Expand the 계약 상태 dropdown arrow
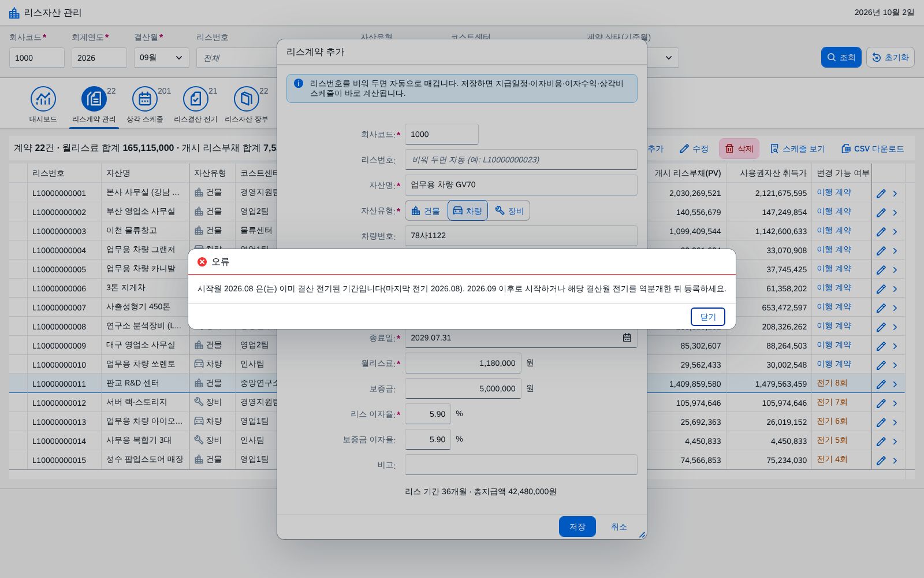This screenshot has height=578, width=924. tap(669, 58)
